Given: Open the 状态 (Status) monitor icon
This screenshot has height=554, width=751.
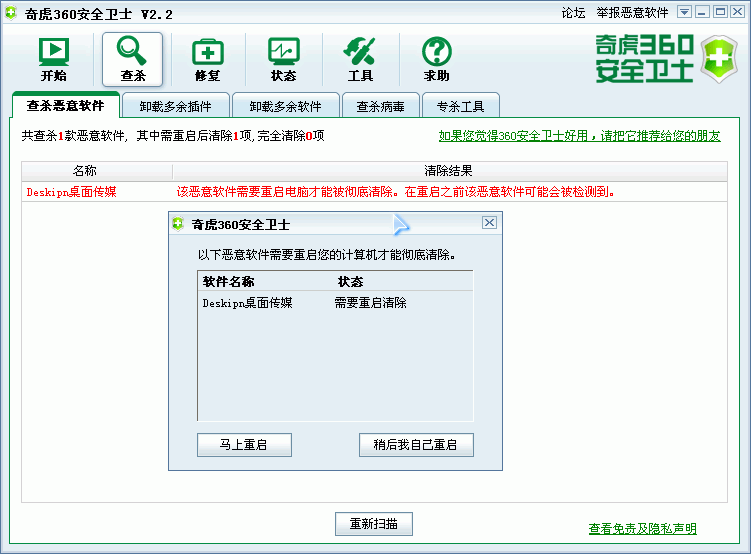Looking at the screenshot, I should pyautogui.click(x=284, y=59).
